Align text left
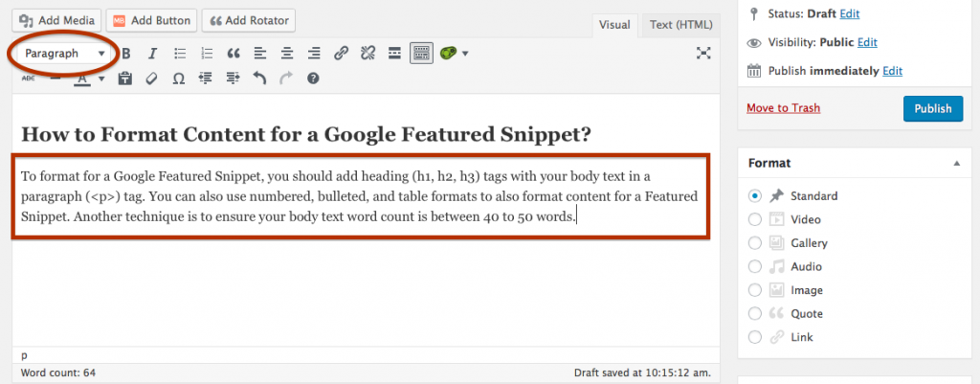The image size is (980, 384). coord(260,54)
